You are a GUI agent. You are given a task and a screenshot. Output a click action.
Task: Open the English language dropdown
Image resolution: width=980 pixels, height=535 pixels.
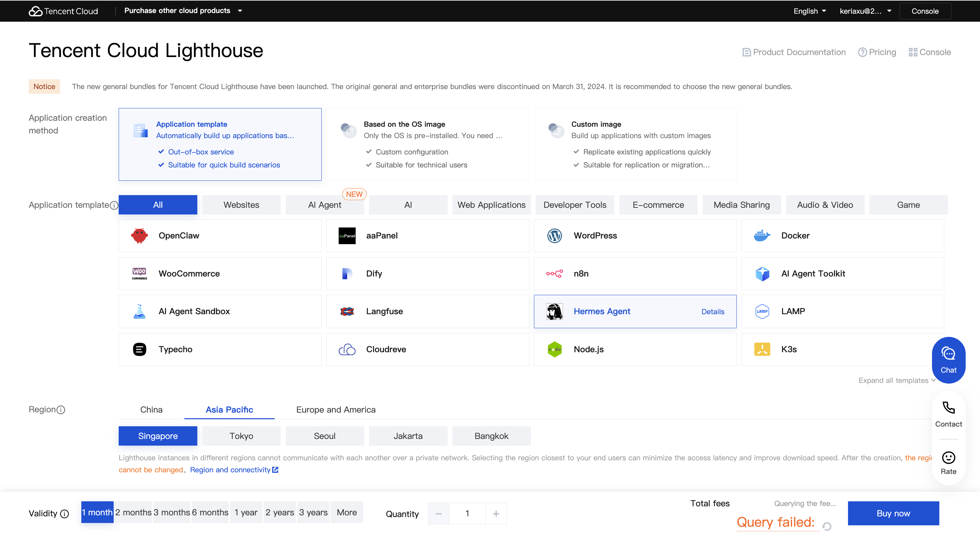(809, 11)
